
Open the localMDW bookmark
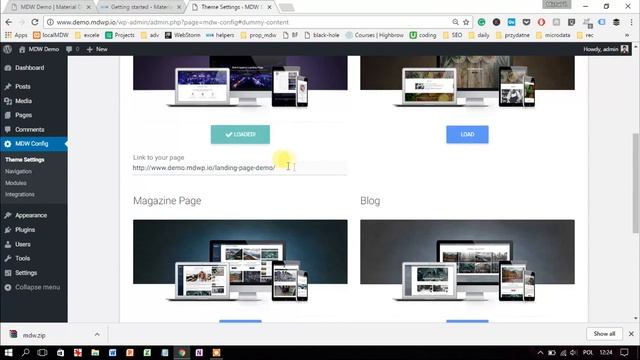coord(51,35)
